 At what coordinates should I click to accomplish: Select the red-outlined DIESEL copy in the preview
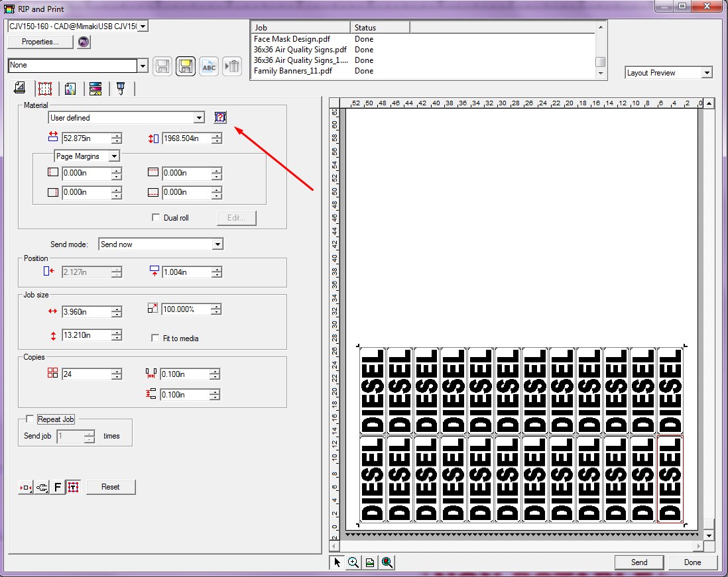670,479
